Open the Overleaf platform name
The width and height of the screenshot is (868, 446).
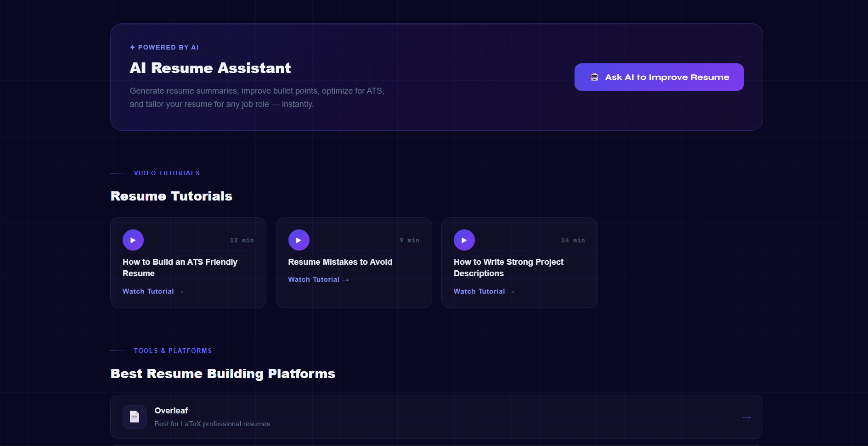(x=171, y=411)
